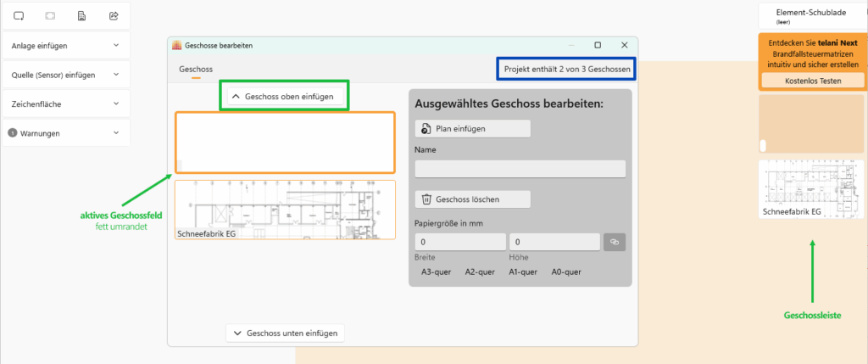Click the building document icon in toolbar

81,15
